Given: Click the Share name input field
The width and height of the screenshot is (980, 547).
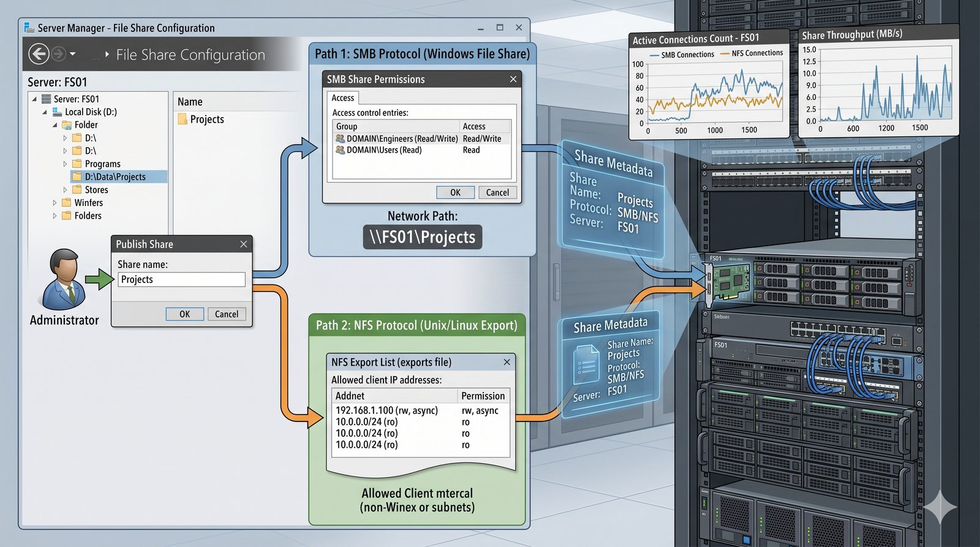Looking at the screenshot, I should coord(182,279).
